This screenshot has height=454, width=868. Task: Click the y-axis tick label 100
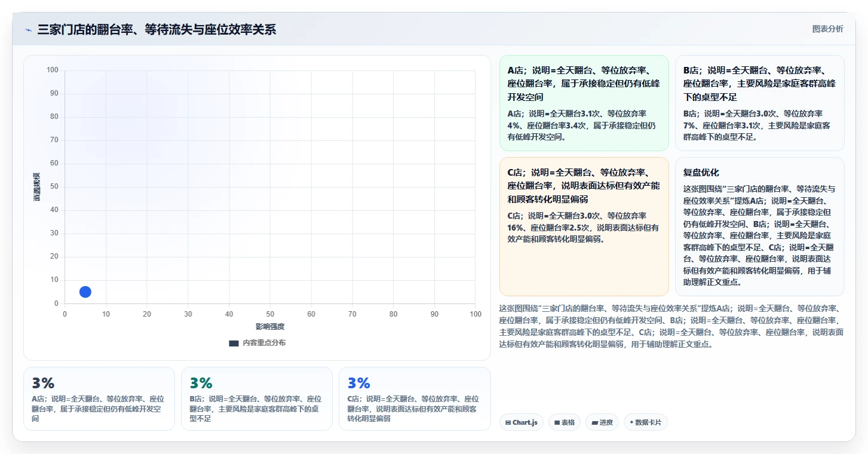point(53,70)
